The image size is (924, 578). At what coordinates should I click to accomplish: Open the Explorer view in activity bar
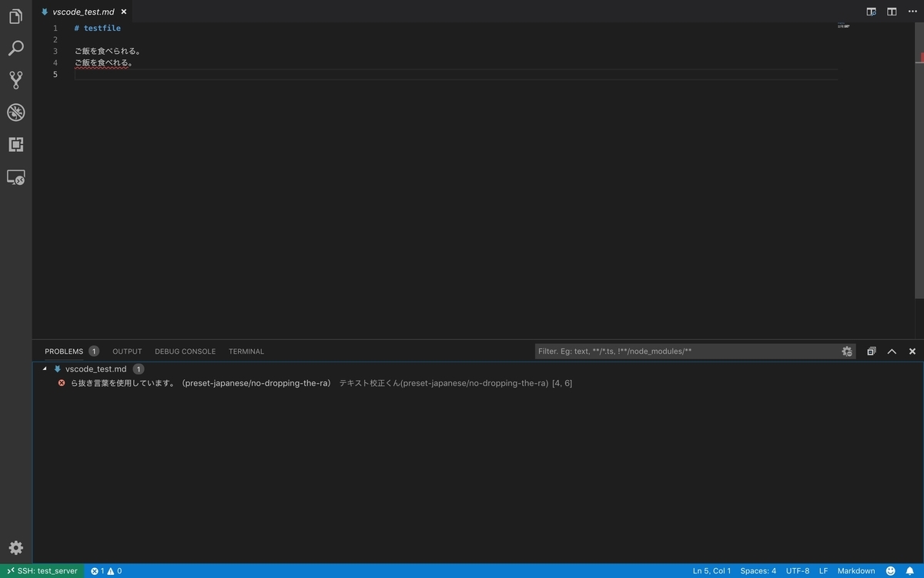[x=15, y=16]
